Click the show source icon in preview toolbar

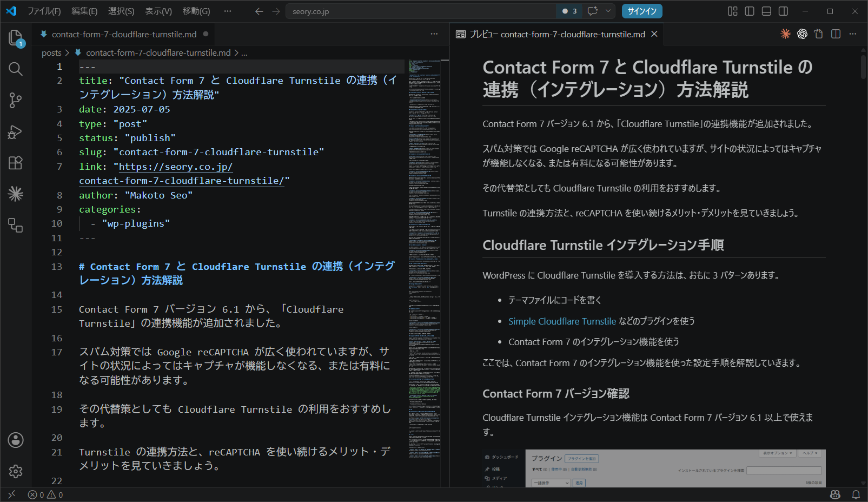coord(819,34)
